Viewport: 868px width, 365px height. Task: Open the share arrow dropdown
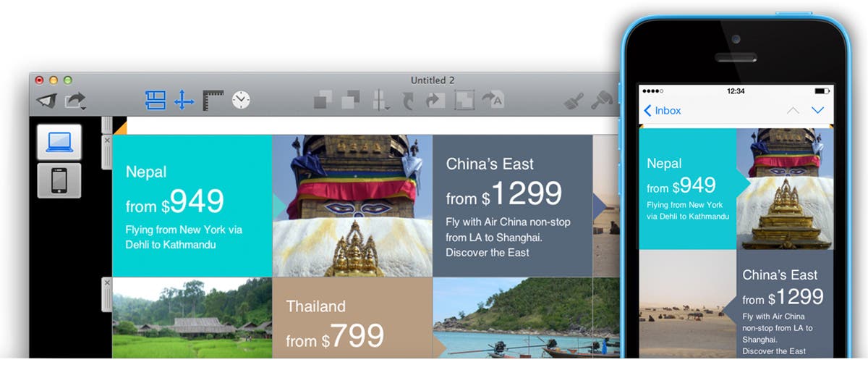pos(75,101)
